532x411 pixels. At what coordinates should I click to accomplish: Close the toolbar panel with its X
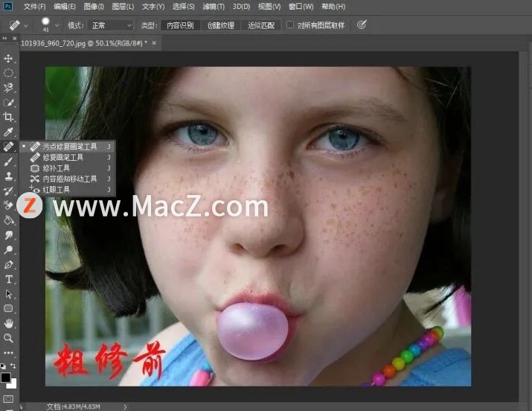pyautogui.click(x=15, y=39)
